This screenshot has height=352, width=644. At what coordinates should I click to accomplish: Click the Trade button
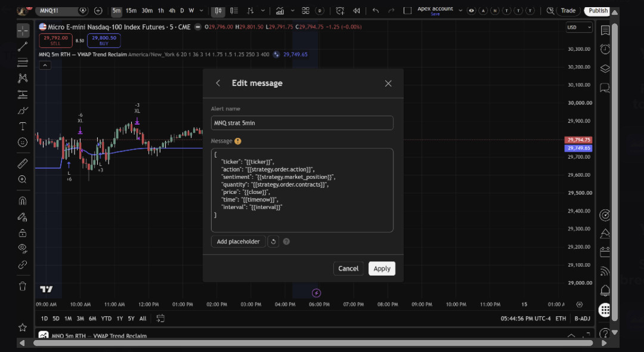tap(568, 11)
